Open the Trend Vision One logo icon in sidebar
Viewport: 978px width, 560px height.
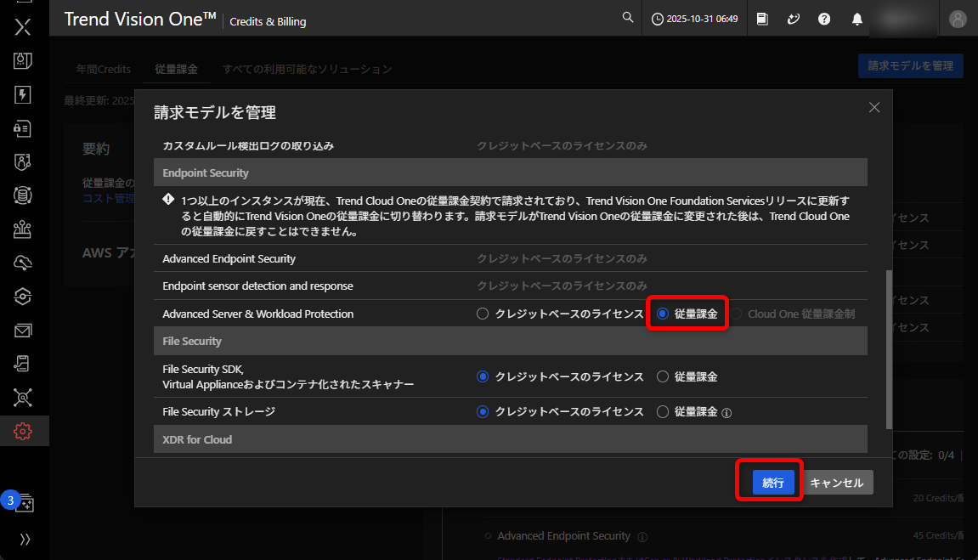pos(22,27)
